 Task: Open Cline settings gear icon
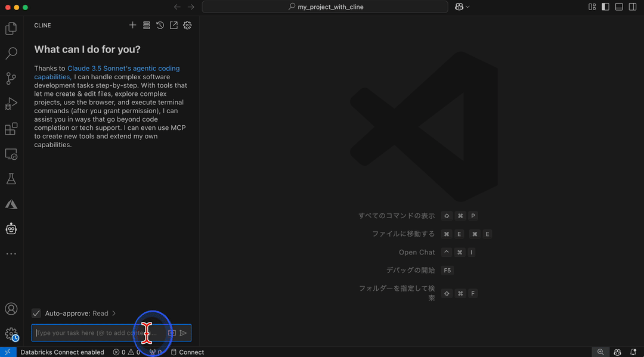point(187,25)
